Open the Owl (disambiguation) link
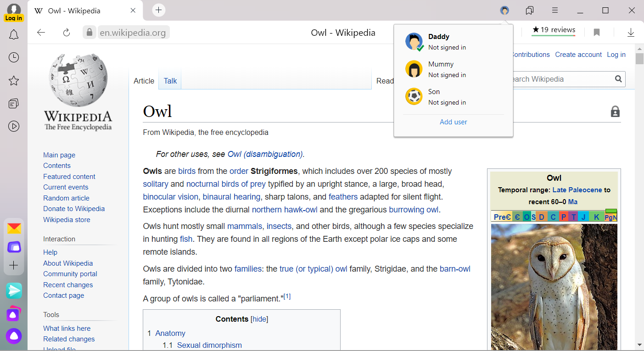The height and width of the screenshot is (351, 644). click(265, 154)
